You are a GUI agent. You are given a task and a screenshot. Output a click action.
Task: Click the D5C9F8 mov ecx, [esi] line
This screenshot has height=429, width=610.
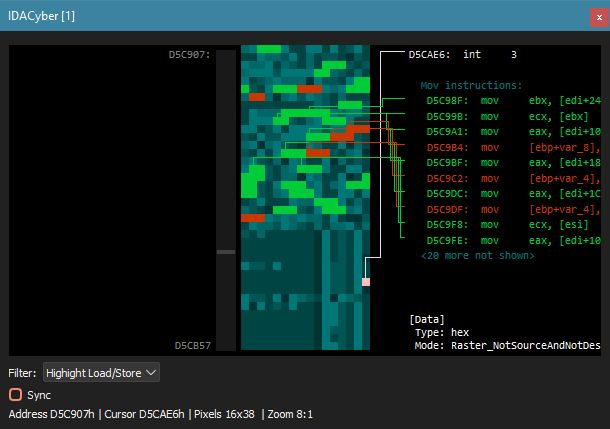pyautogui.click(x=507, y=225)
